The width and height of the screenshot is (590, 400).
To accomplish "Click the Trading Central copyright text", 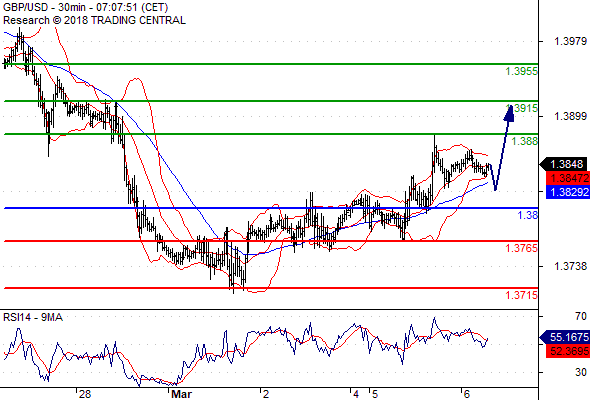I will (x=94, y=20).
